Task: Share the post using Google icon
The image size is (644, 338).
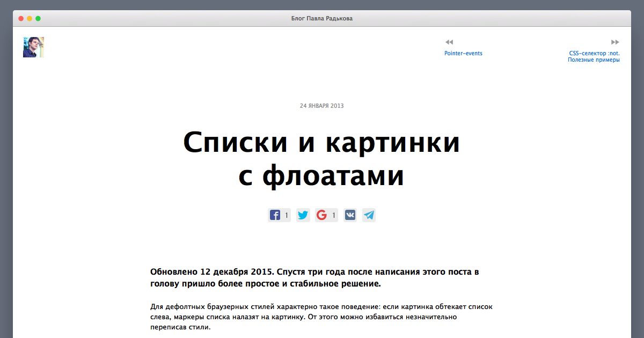Action: (322, 215)
